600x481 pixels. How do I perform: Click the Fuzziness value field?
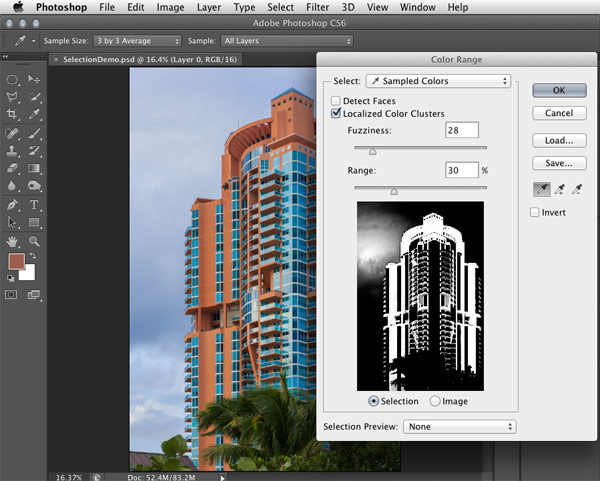462,130
